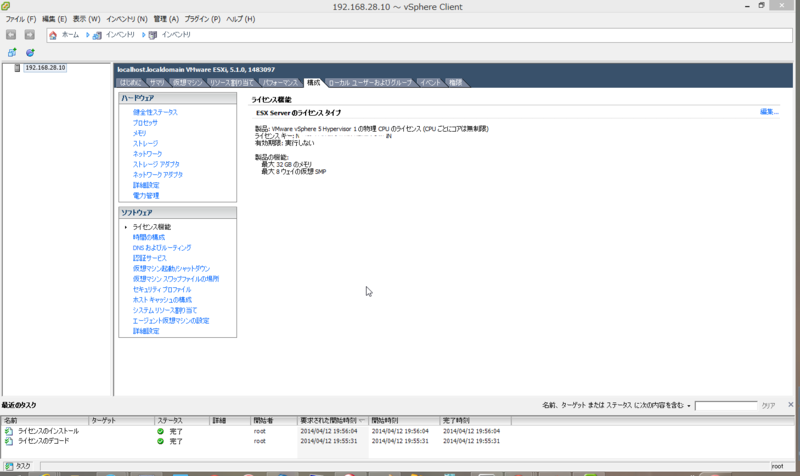800x476 pixels.
Task: Click the New Virtual Machine toolbar icon
Action: coord(12,53)
